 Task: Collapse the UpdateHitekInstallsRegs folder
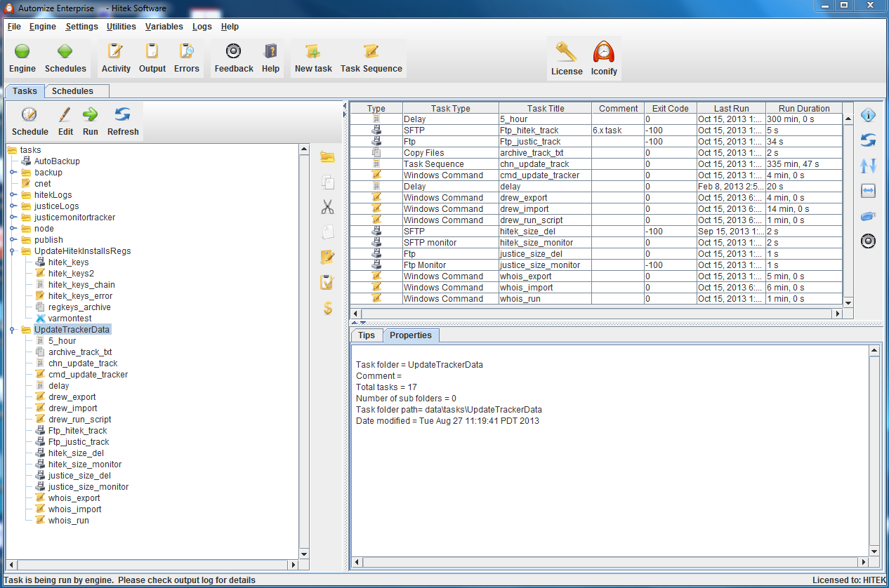[13, 251]
